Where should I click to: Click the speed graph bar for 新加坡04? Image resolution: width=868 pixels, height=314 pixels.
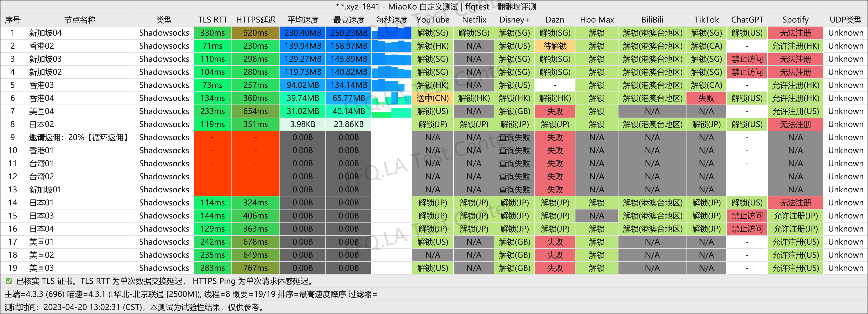point(391,33)
